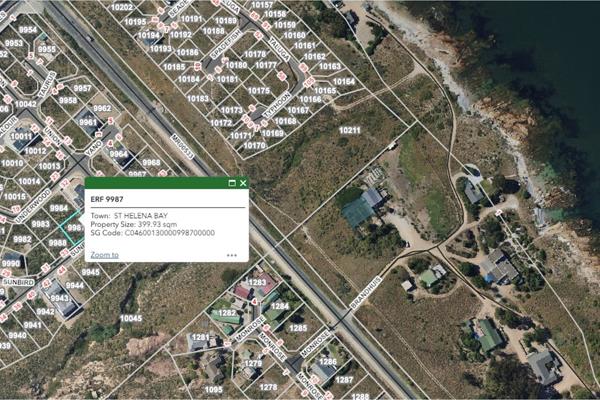Screen dimensions: 600x400
Task: Maximize the ERF 9987 popup
Action: (x=232, y=183)
